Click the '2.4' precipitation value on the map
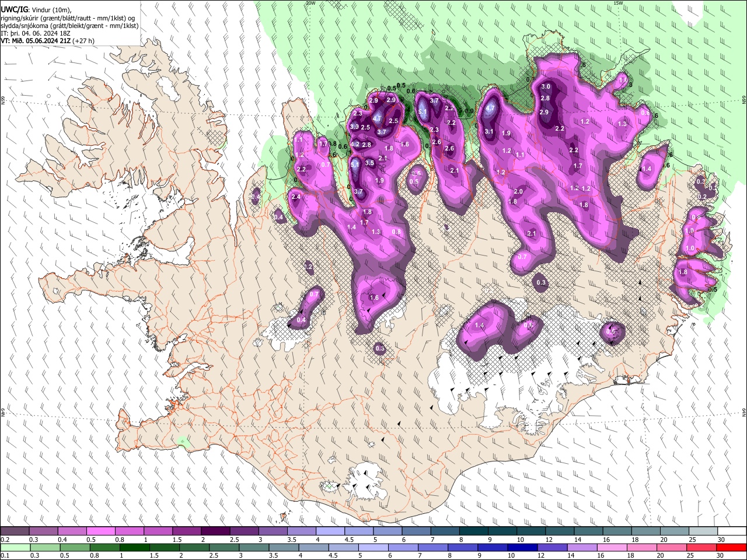The image size is (747, 560). 296,197
